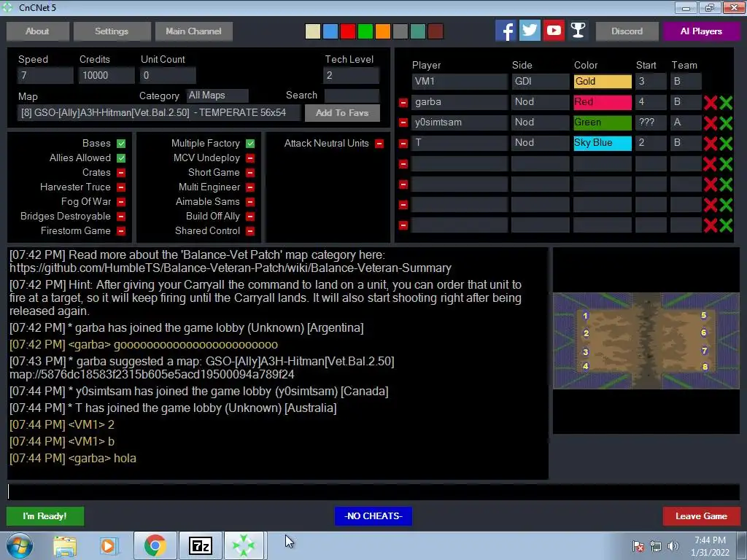Image resolution: width=747 pixels, height=560 pixels.
Task: Click the -NO CHEATS- button
Action: pyautogui.click(x=373, y=516)
